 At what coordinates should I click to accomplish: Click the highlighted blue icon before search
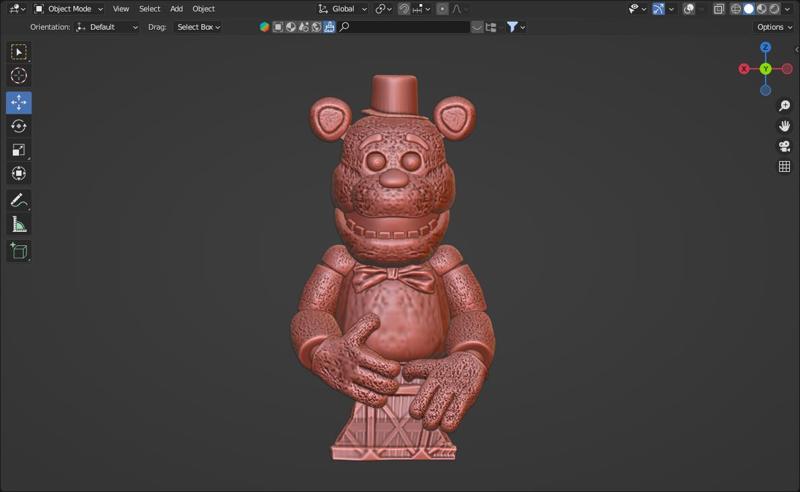click(330, 27)
